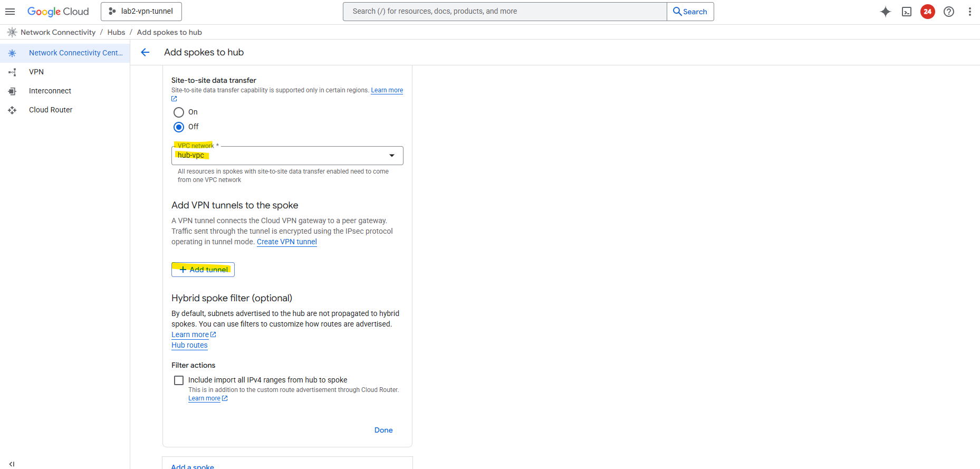The image size is (980, 469).
Task: Click the back arrow beside Add spokes to hub
Action: pos(145,52)
